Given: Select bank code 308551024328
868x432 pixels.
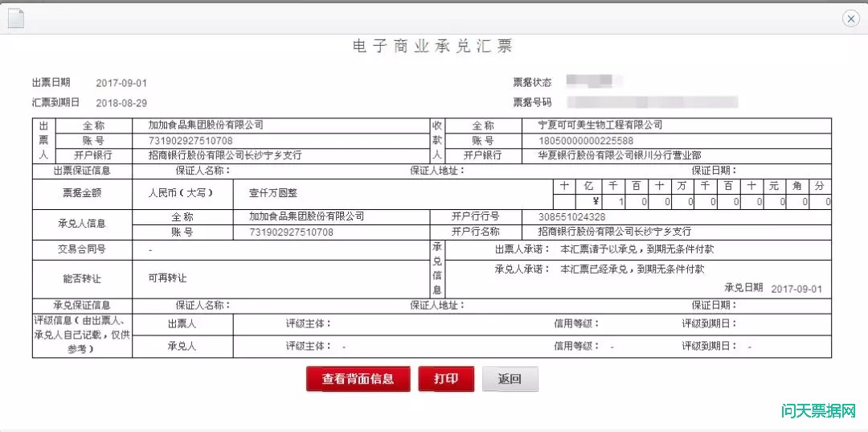Looking at the screenshot, I should [572, 216].
